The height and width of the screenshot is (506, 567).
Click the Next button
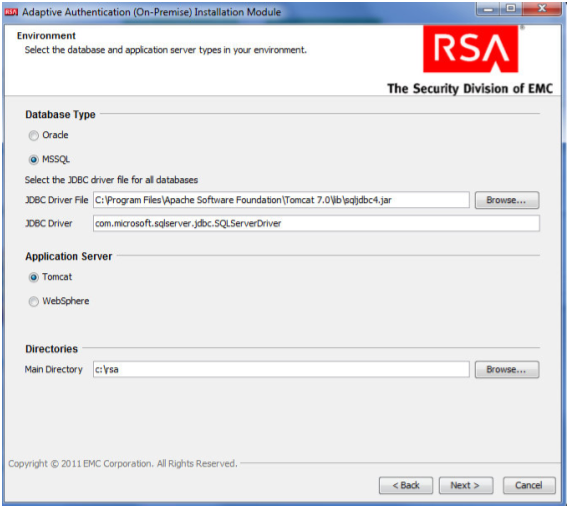(465, 485)
